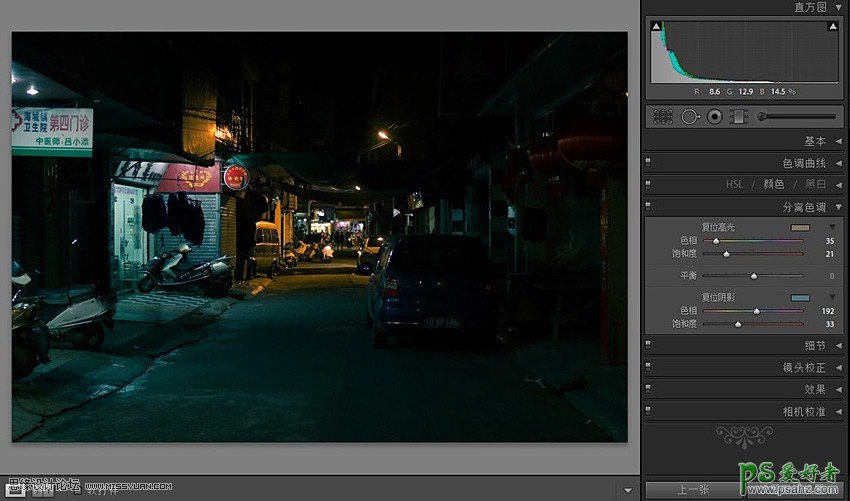Disable the 细节 panel switch
The height and width of the screenshot is (501, 850).
648,345
